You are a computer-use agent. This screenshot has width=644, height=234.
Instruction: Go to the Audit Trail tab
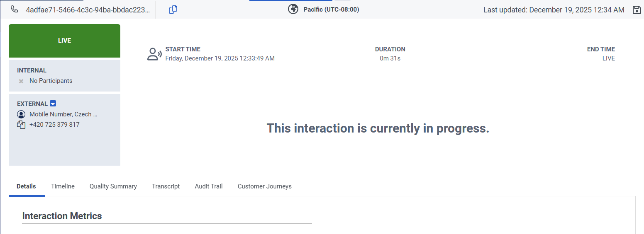tap(209, 186)
